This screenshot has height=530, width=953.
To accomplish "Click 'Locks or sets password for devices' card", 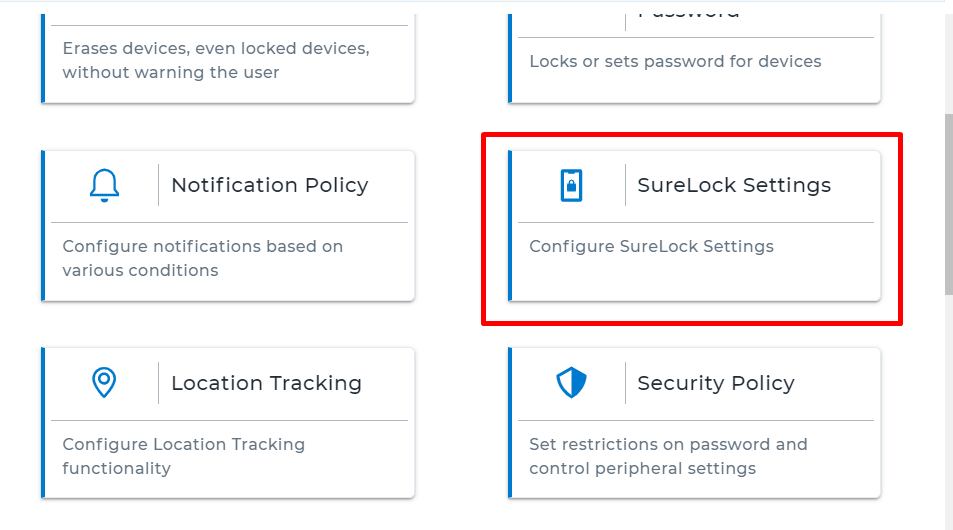I will [694, 59].
